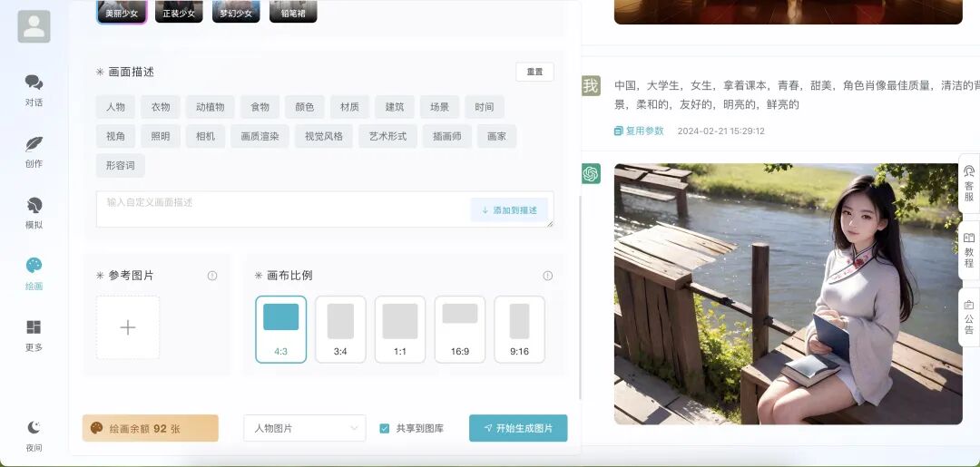Open 教程 tutorial side tab
This screenshot has width=980, height=467.
pyautogui.click(x=969, y=250)
